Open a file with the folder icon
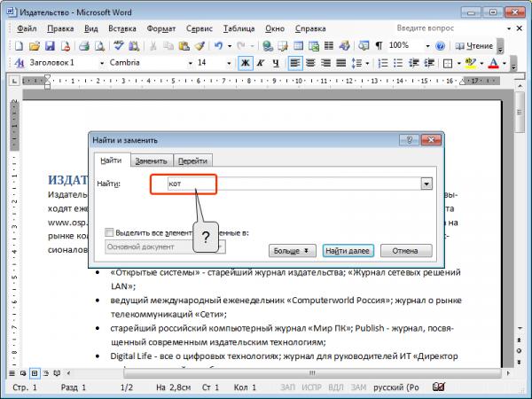Screen dimensions: 532x399 [x=35, y=46]
